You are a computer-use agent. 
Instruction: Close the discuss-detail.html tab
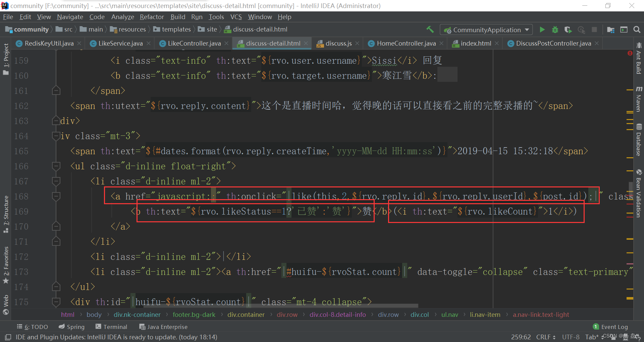(x=306, y=43)
